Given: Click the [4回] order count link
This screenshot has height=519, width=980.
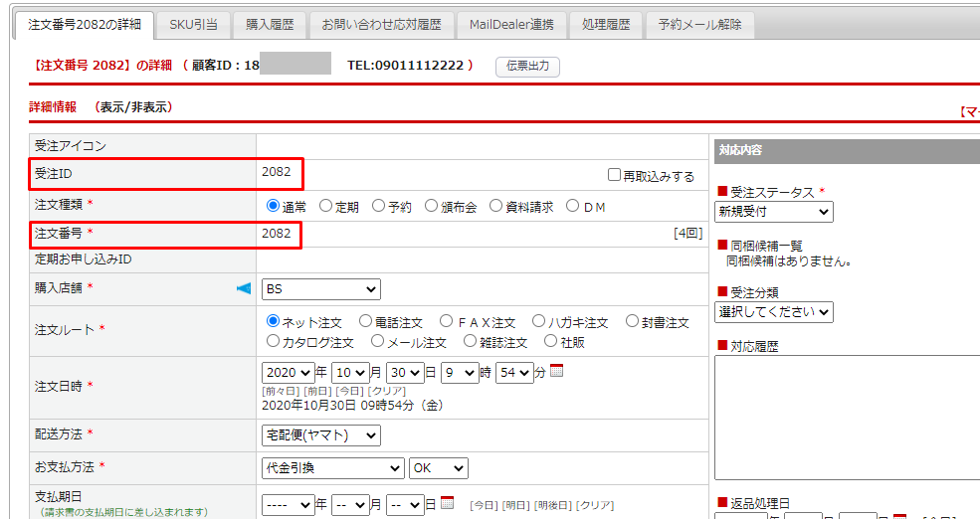Looking at the screenshot, I should coord(688,234).
